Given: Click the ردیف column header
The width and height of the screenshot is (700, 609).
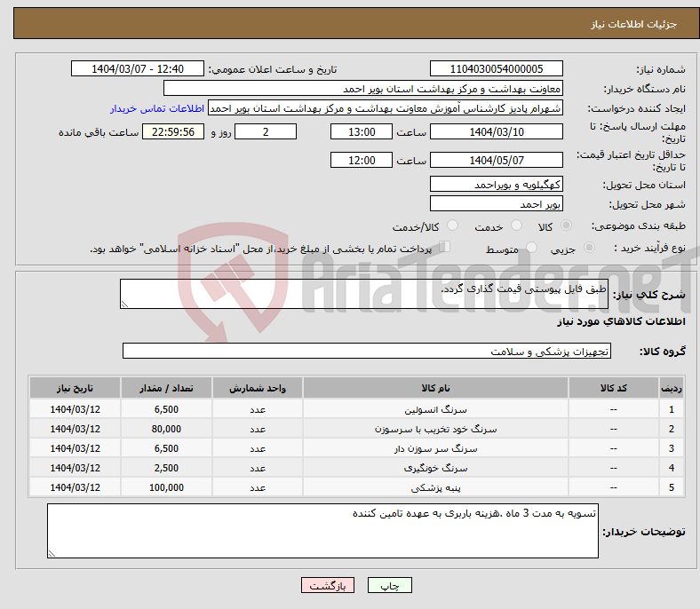Looking at the screenshot, I should [672, 388].
